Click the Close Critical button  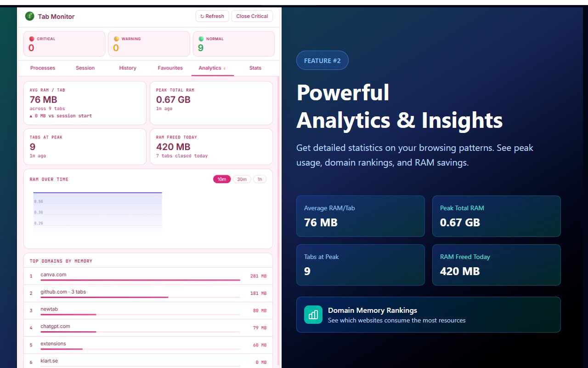pos(252,16)
